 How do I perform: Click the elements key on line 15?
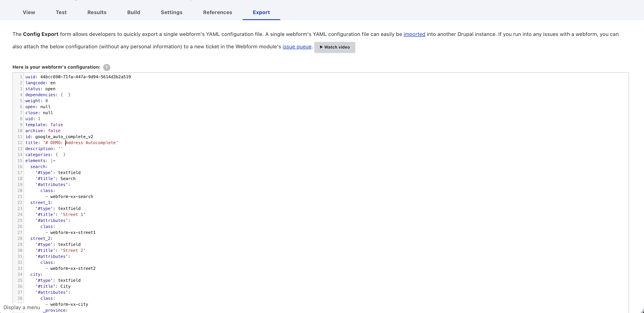coord(35,161)
